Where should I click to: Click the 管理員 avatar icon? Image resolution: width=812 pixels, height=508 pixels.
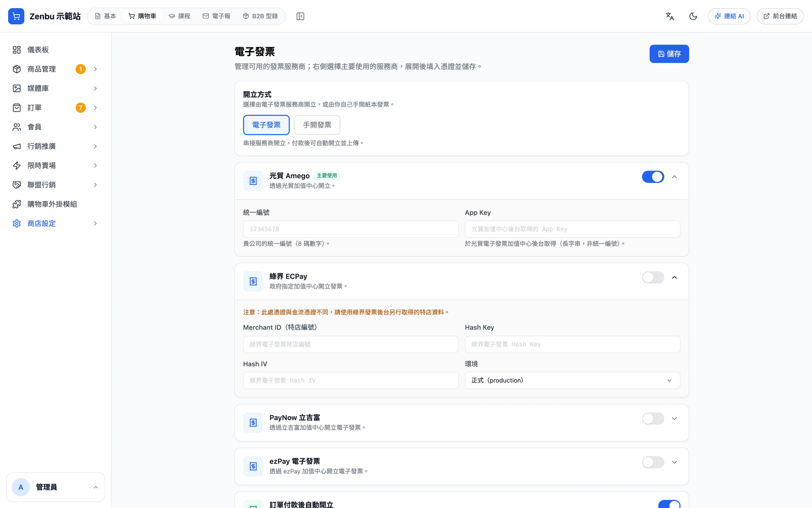(x=21, y=487)
